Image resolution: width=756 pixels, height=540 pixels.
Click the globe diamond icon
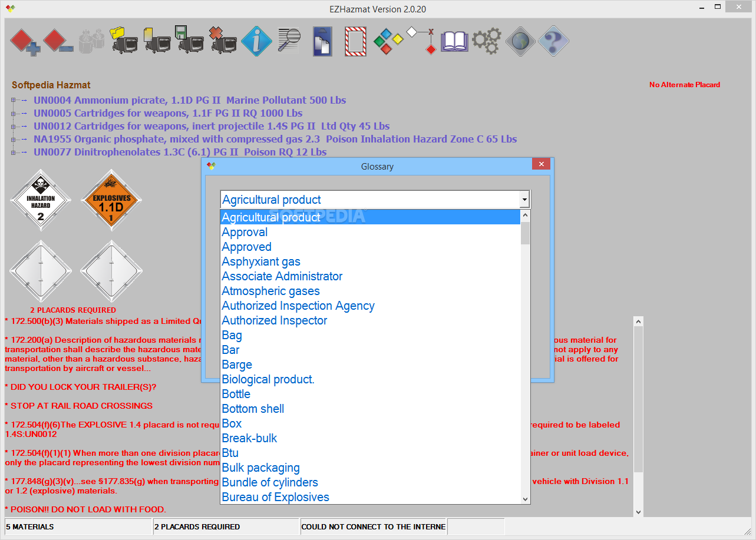click(520, 41)
